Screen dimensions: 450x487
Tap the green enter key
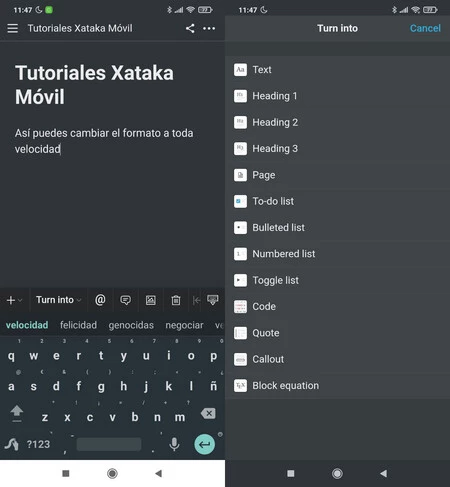[204, 444]
